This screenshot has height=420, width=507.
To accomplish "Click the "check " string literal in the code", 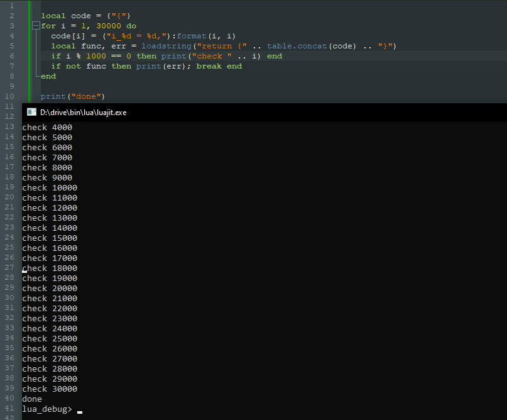I will 212,56.
